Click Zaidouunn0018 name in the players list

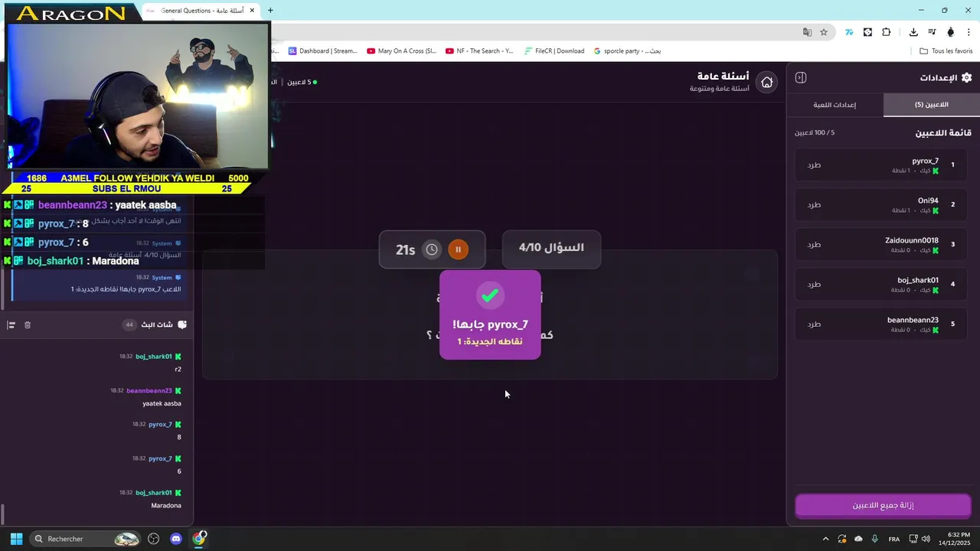912,240
